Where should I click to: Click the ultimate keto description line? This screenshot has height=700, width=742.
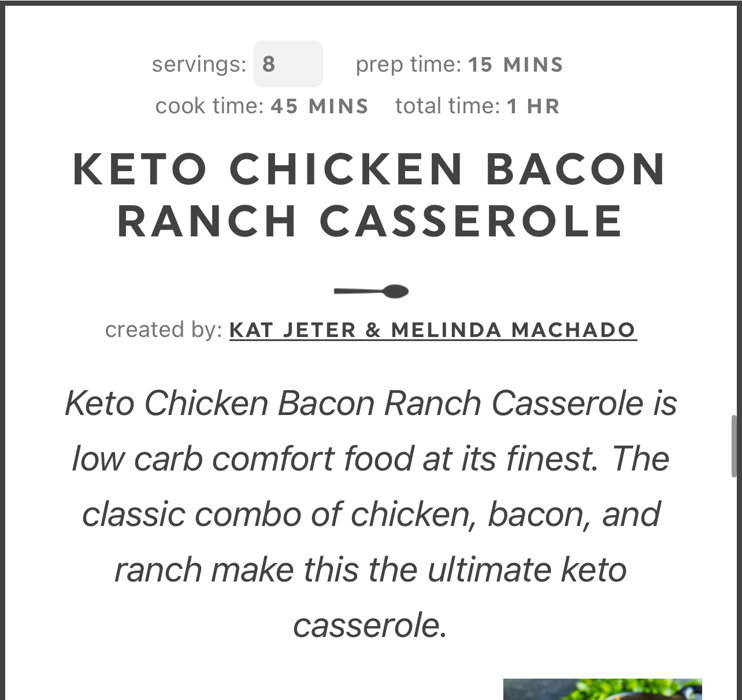pos(370,569)
